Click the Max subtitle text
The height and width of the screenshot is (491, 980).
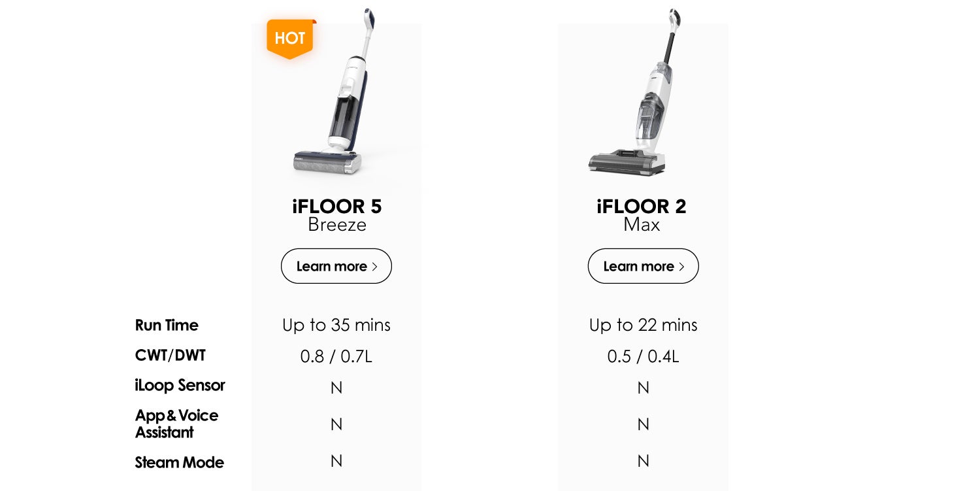642,225
